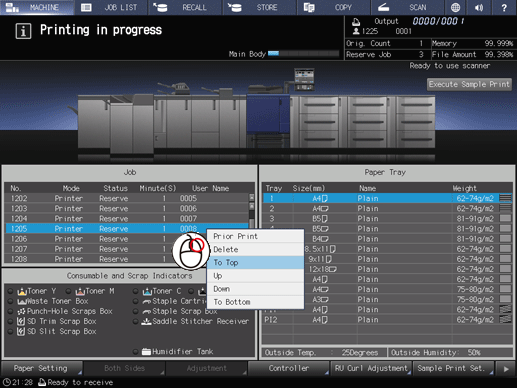Choose Delete from the context menu
The height and width of the screenshot is (388, 517).
255,249
